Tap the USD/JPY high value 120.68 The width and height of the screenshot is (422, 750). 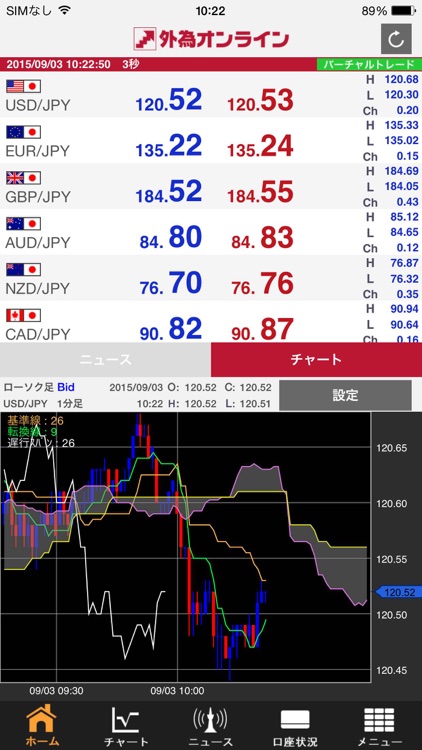pyautogui.click(x=401, y=79)
